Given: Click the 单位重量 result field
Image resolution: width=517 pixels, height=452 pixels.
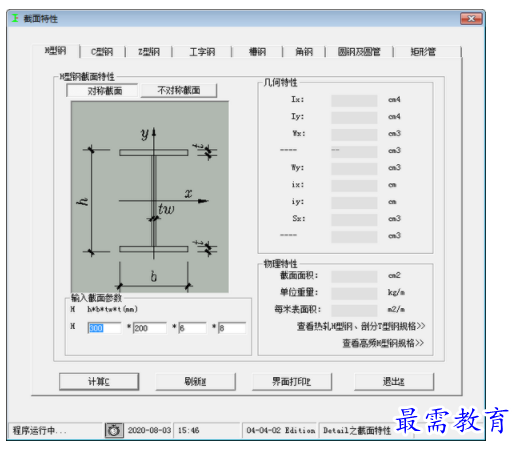Looking at the screenshot, I should point(354,293).
